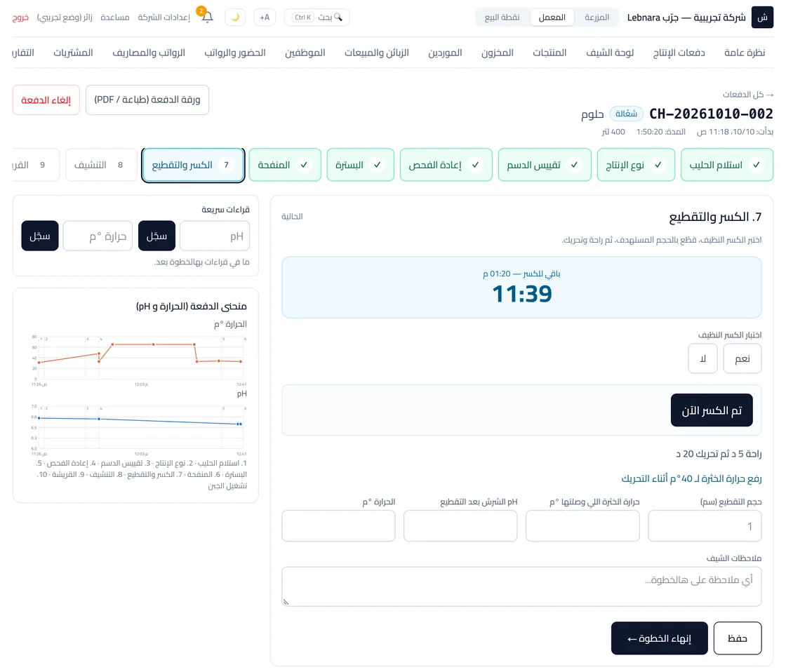
Task: Click سجّل button beside temperature field
Action: tap(39, 236)
